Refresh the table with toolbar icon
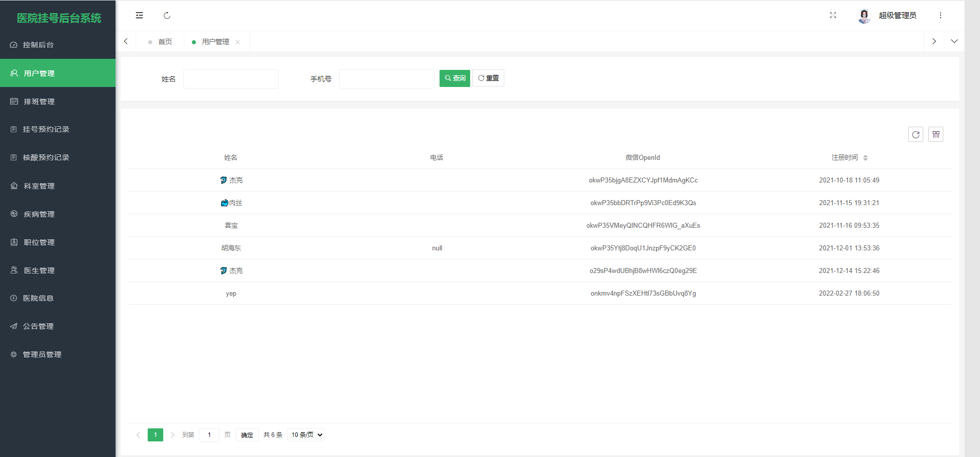This screenshot has height=457, width=980. [x=916, y=134]
